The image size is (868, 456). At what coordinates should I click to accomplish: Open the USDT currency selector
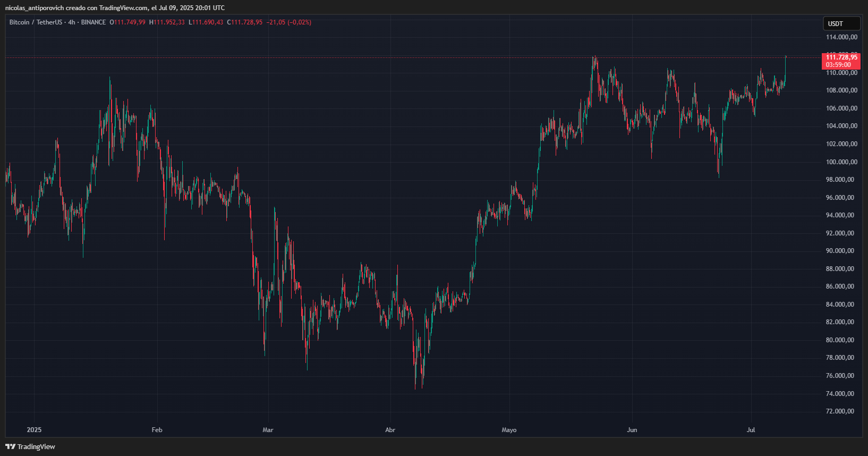pos(841,23)
